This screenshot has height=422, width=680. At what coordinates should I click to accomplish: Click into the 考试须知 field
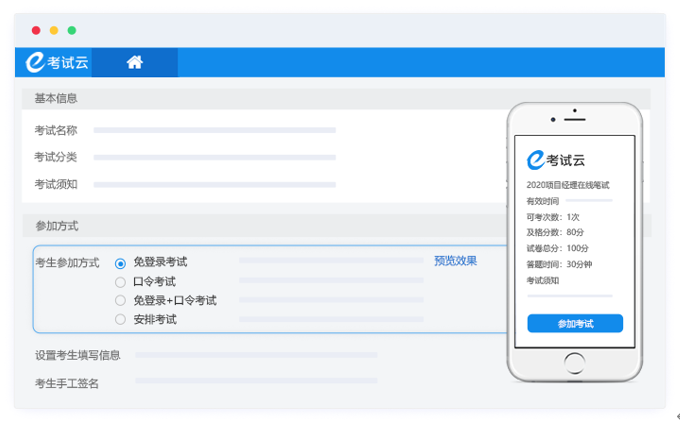(214, 184)
